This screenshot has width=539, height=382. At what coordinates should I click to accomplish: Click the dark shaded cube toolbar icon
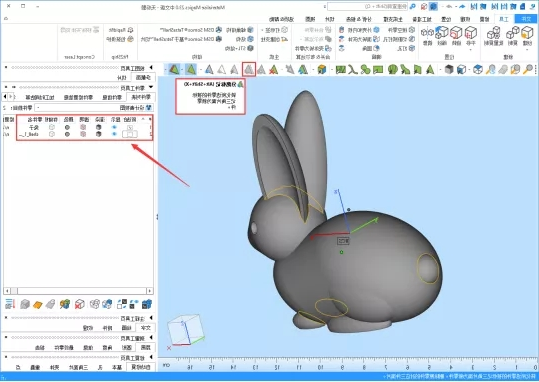pyautogui.click(x=449, y=69)
